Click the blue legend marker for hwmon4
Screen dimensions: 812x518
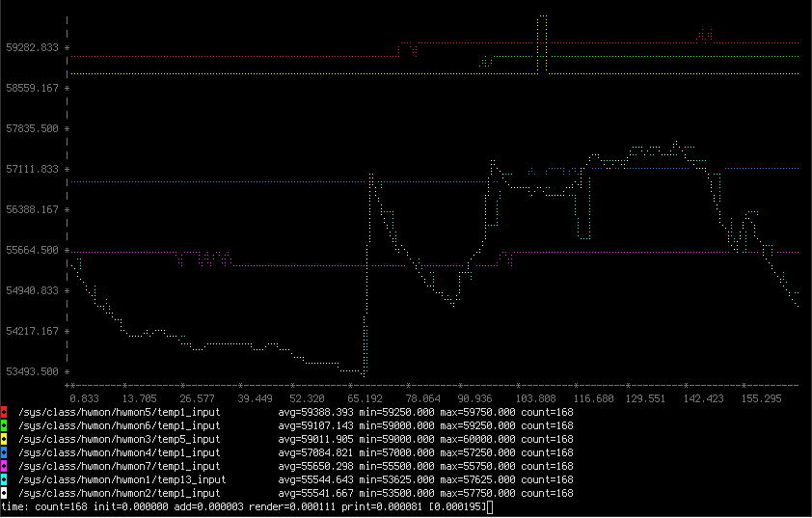(x=4, y=452)
